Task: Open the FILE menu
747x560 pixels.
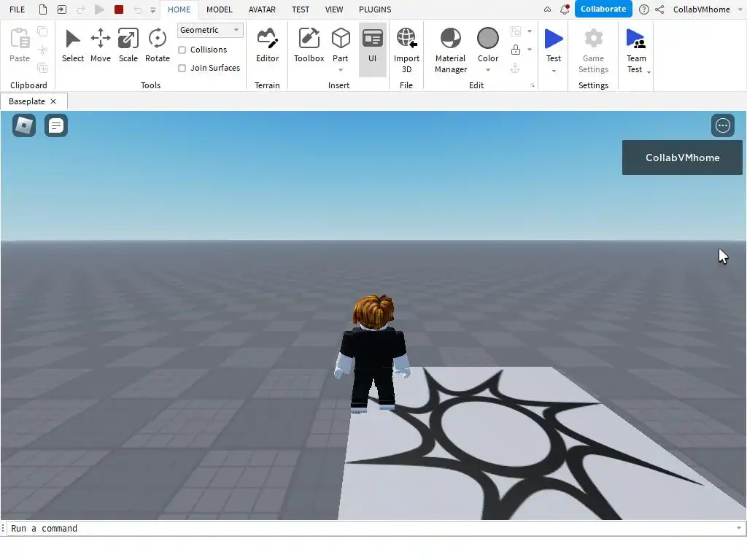Action: click(18, 9)
